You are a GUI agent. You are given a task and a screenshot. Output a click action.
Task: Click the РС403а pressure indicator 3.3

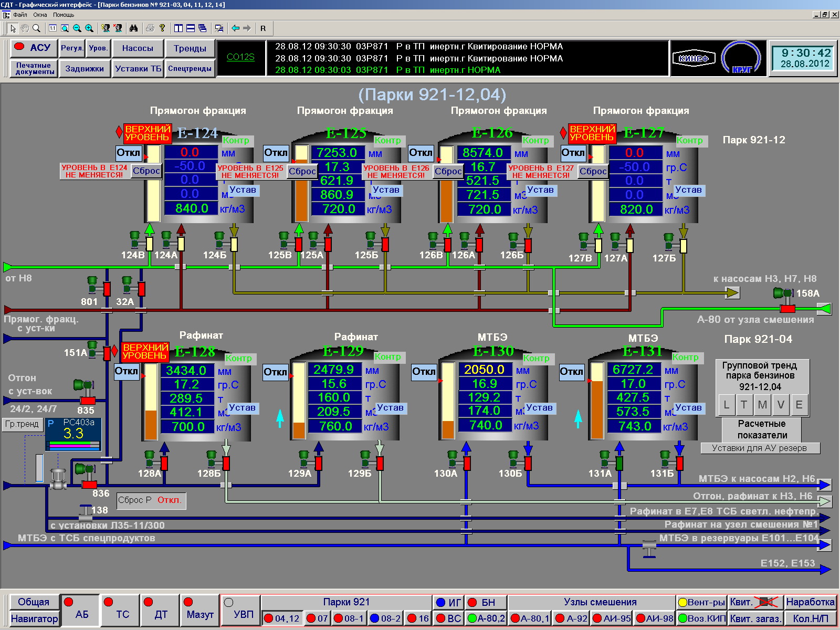(x=73, y=434)
